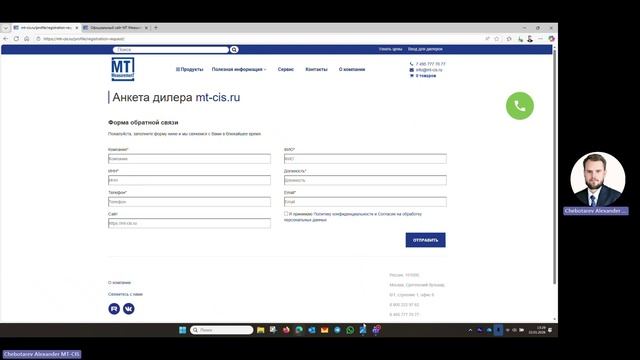Click the Email input field
This screenshot has width=640, height=360.
pyautogui.click(x=365, y=202)
